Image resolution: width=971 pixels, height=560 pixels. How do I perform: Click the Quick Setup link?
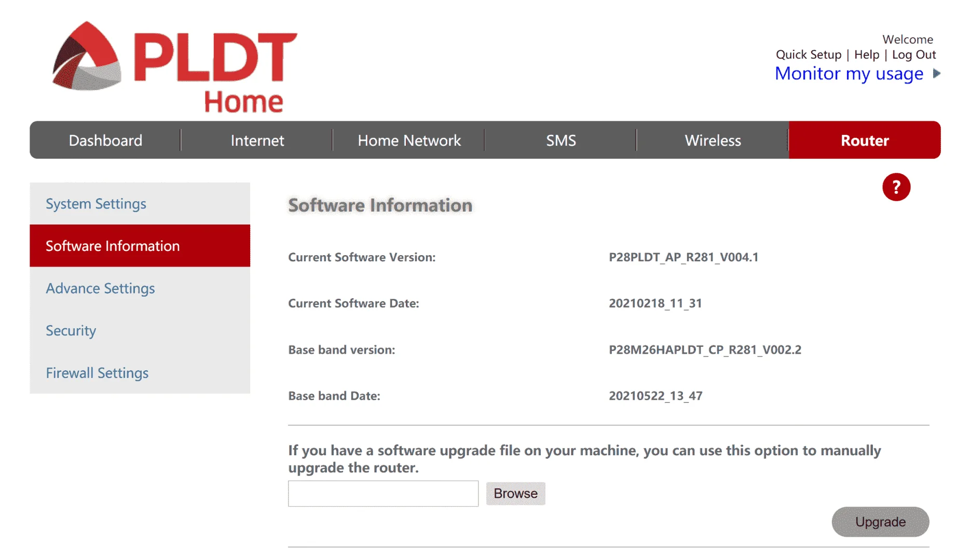click(809, 55)
